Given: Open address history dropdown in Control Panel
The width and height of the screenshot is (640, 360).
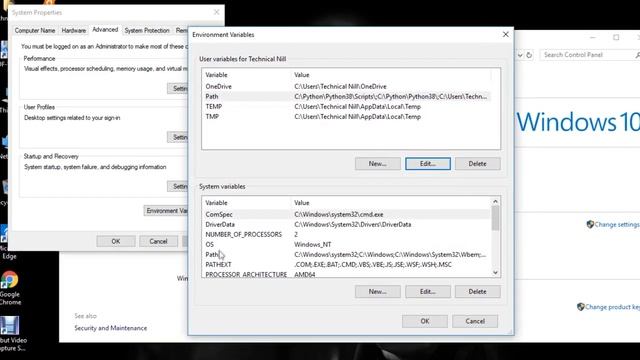Looking at the screenshot, I should (x=520, y=55).
